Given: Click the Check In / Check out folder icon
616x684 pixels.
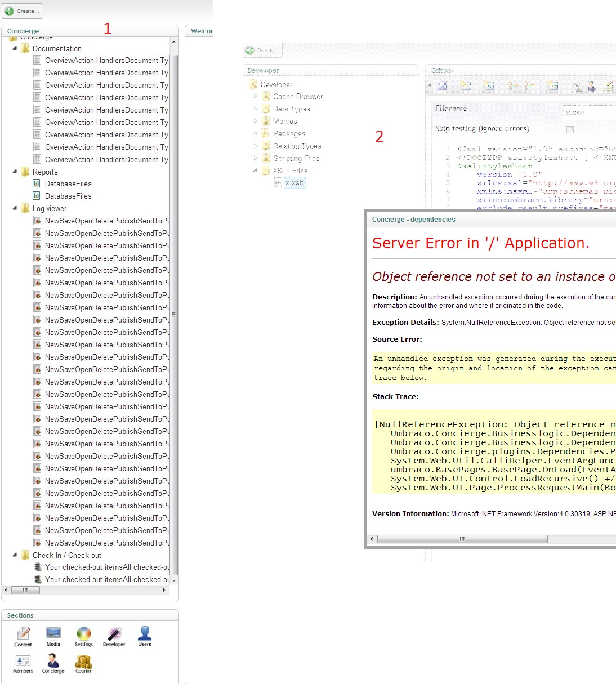Looking at the screenshot, I should tap(25, 555).
